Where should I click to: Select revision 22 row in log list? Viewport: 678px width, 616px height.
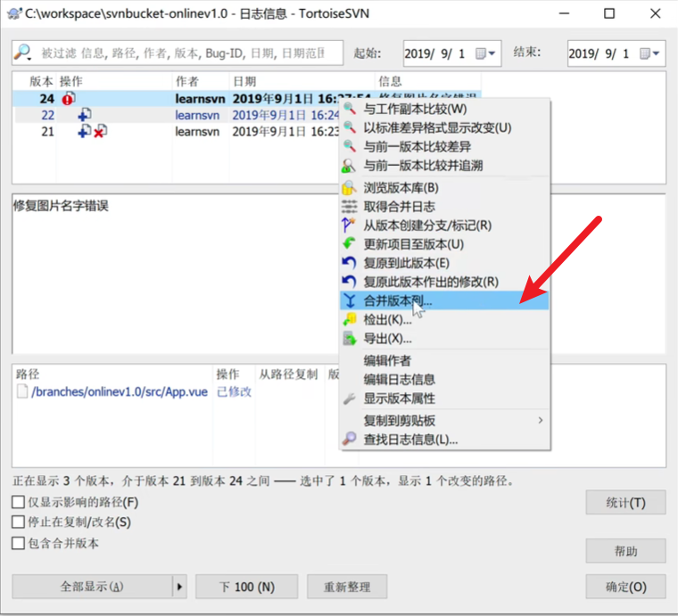pos(177,115)
